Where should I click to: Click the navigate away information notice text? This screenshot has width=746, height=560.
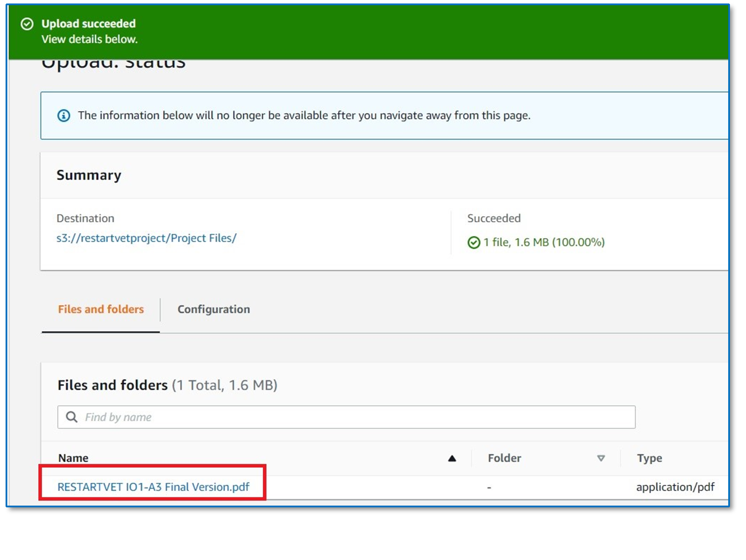(304, 115)
